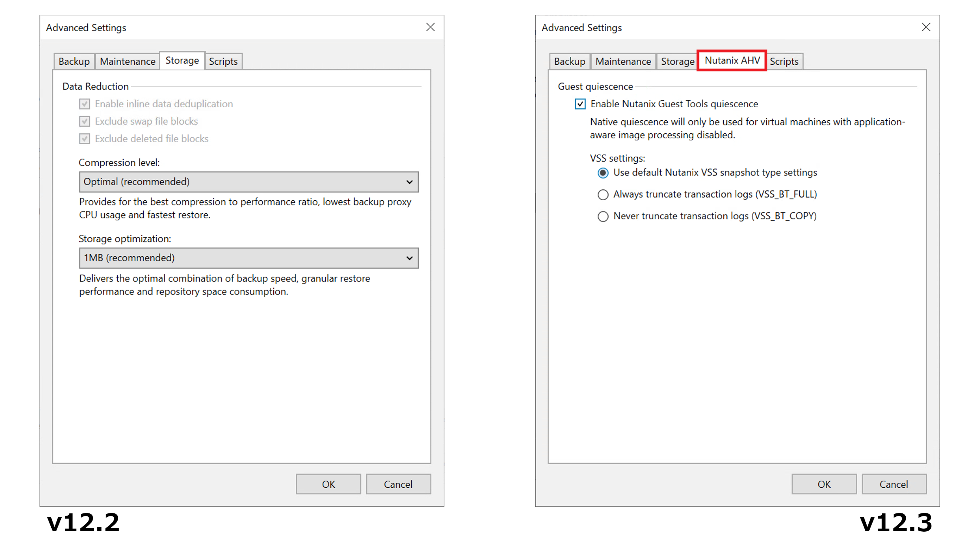980x549 pixels.
Task: Close the v12.3 Advanced Settings dialog
Action: 926,27
